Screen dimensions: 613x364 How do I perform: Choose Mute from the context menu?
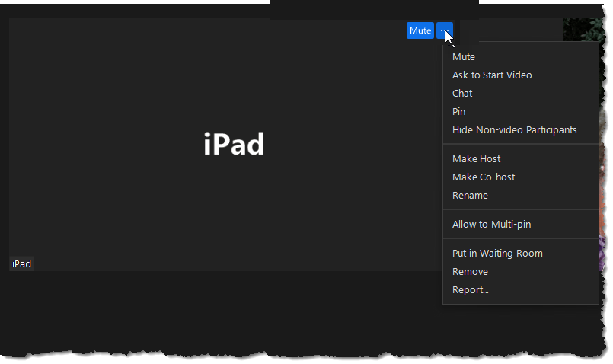(x=463, y=57)
